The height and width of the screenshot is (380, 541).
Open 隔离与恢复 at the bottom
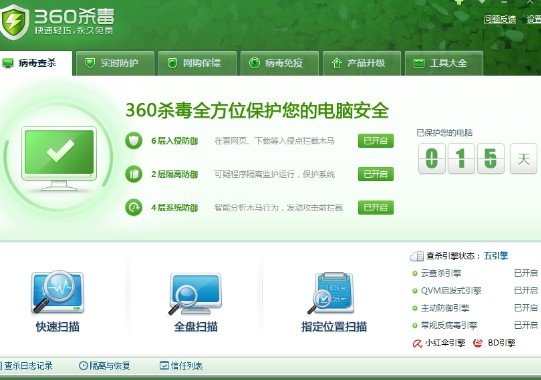(105, 366)
